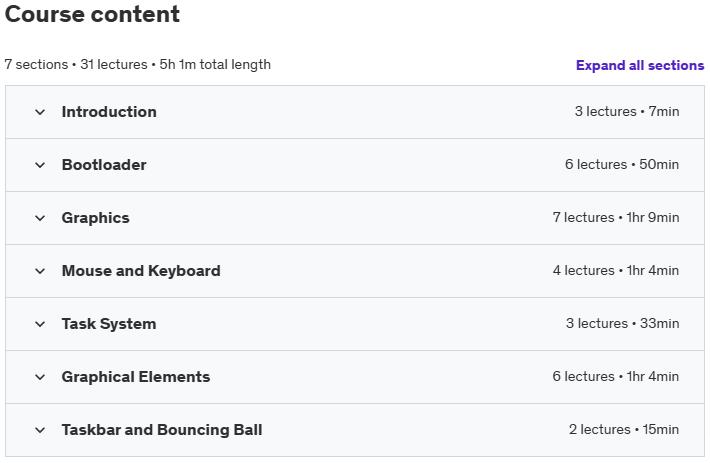
Task: Select the Mouse and Keyboard title
Action: 141,271
